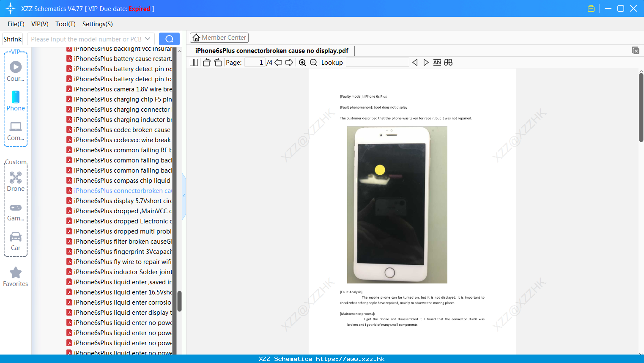644x363 pixels.
Task: Open iPhone6sPlus codec broken cause file
Action: pyautogui.click(x=119, y=130)
